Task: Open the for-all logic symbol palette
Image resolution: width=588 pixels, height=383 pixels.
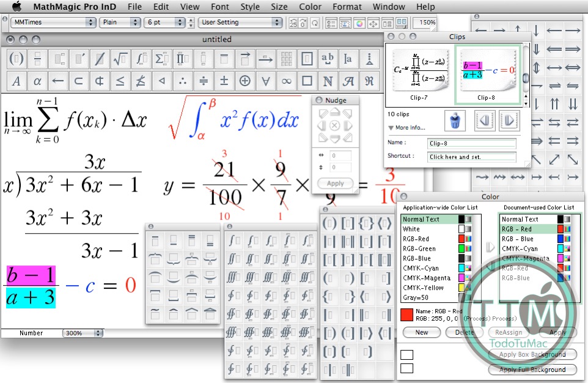Action: 265,81
